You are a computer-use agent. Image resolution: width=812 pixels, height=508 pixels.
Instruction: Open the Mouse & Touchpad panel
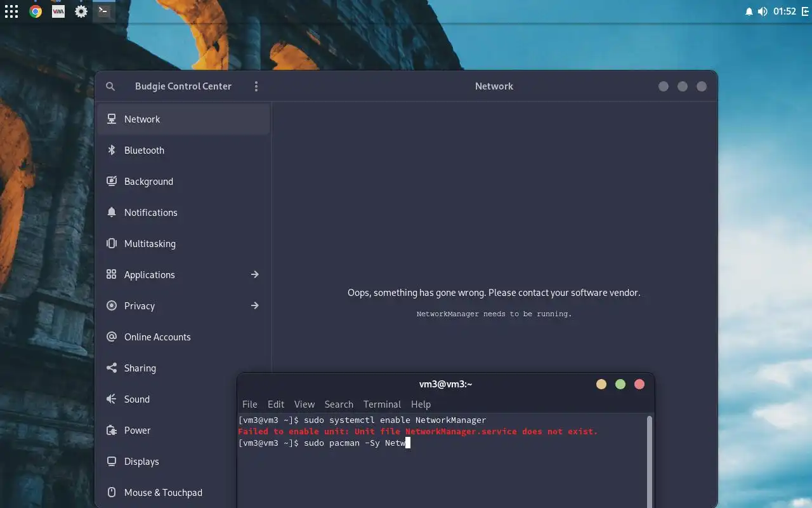(x=167, y=493)
